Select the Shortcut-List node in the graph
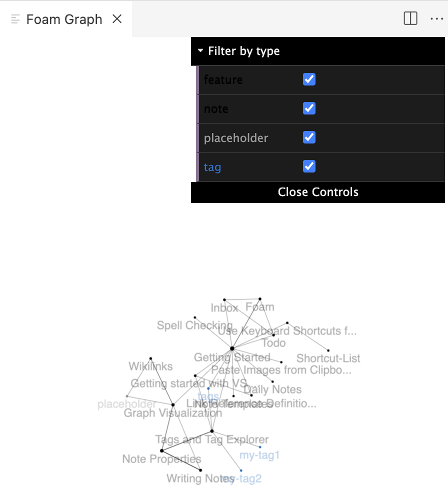 tap(328, 349)
